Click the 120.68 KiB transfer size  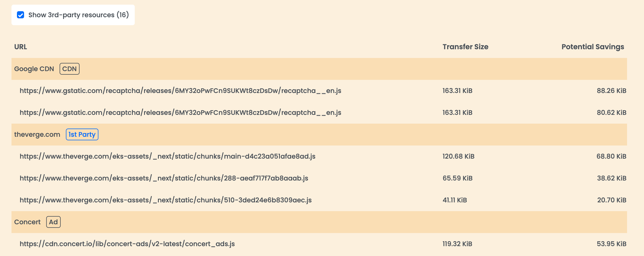click(x=458, y=156)
